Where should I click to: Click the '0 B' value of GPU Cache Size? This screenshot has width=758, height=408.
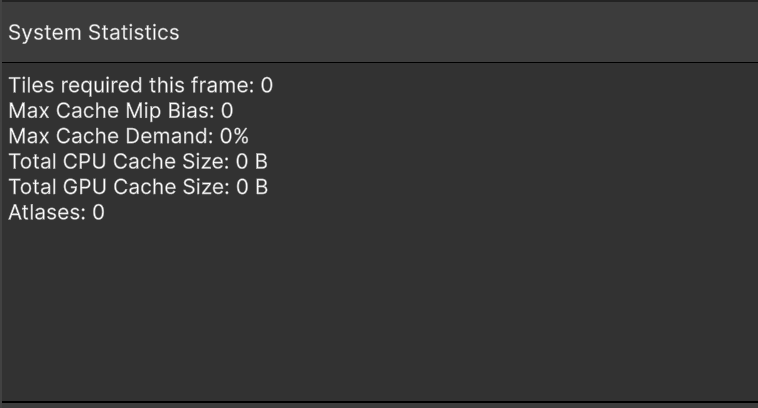tap(252, 187)
